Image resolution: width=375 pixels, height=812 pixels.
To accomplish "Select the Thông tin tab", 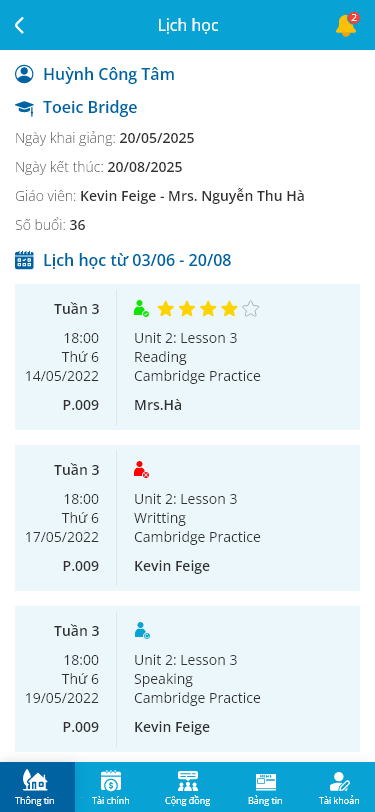I will tap(35, 787).
